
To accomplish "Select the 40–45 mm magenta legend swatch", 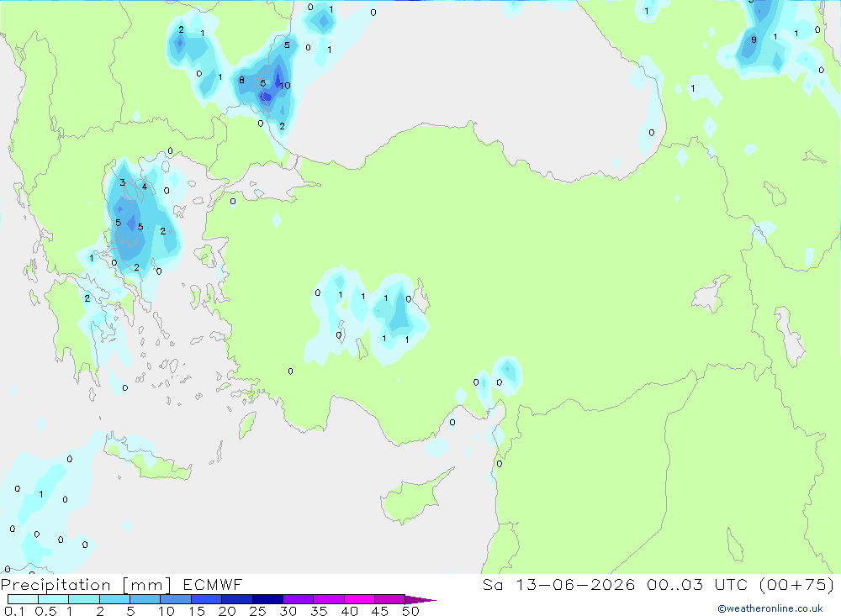I will [x=359, y=599].
